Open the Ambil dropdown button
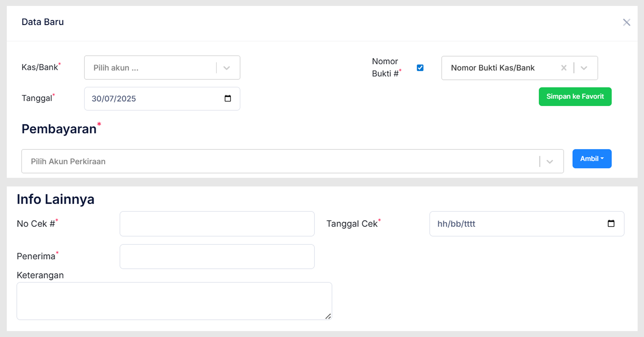The height and width of the screenshot is (337, 644). tap(592, 159)
